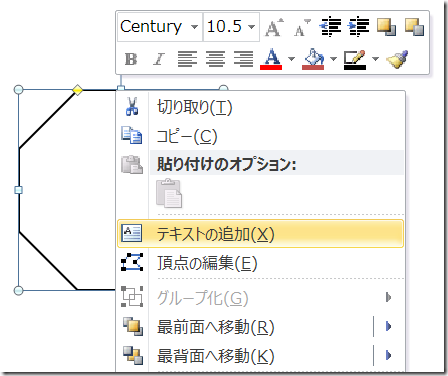Click the Format Painter brush icon
Screen dimensions: 448x376
(x=397, y=59)
